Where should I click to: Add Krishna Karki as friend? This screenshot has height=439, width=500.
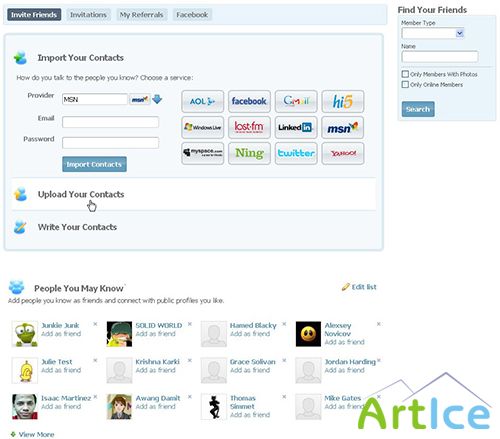pyautogui.click(x=155, y=370)
